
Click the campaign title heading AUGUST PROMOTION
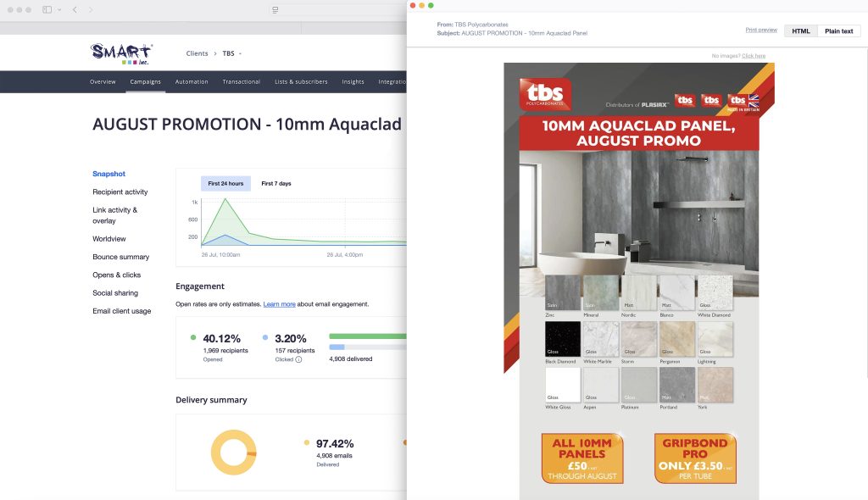pos(247,124)
